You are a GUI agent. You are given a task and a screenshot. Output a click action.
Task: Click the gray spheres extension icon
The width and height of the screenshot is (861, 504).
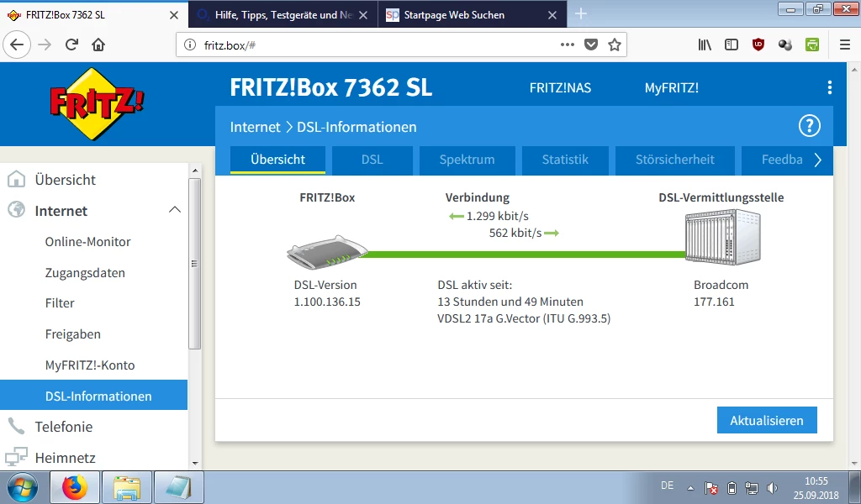point(785,45)
